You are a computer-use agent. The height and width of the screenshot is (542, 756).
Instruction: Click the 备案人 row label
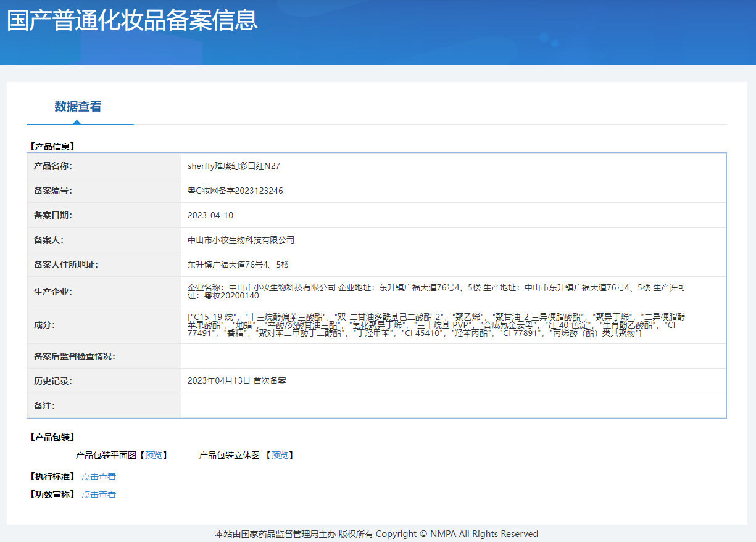49,240
